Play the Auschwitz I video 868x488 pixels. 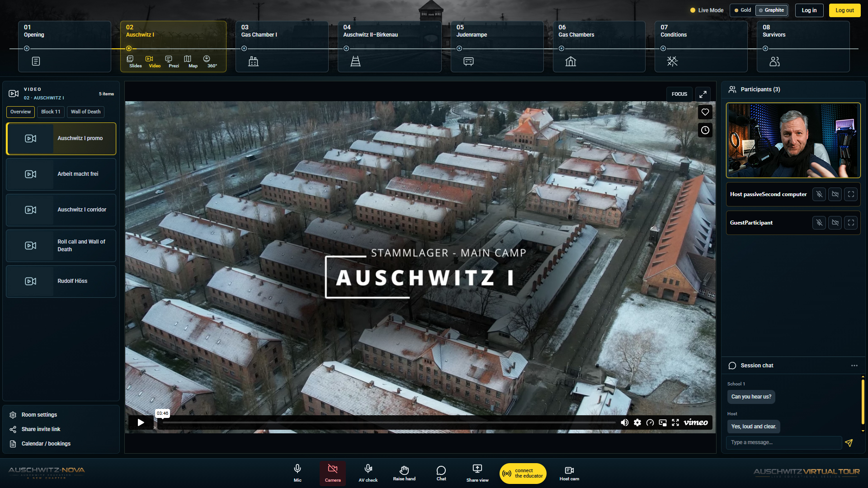click(x=141, y=422)
